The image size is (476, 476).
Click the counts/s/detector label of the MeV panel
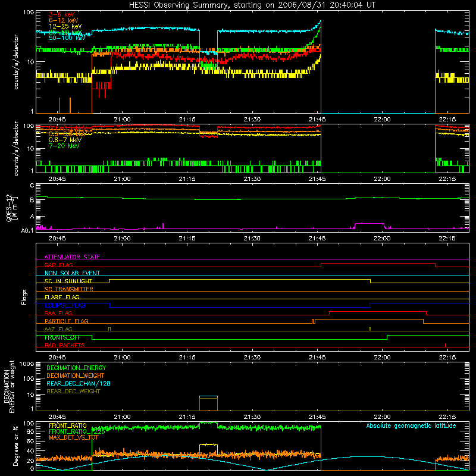(16, 148)
